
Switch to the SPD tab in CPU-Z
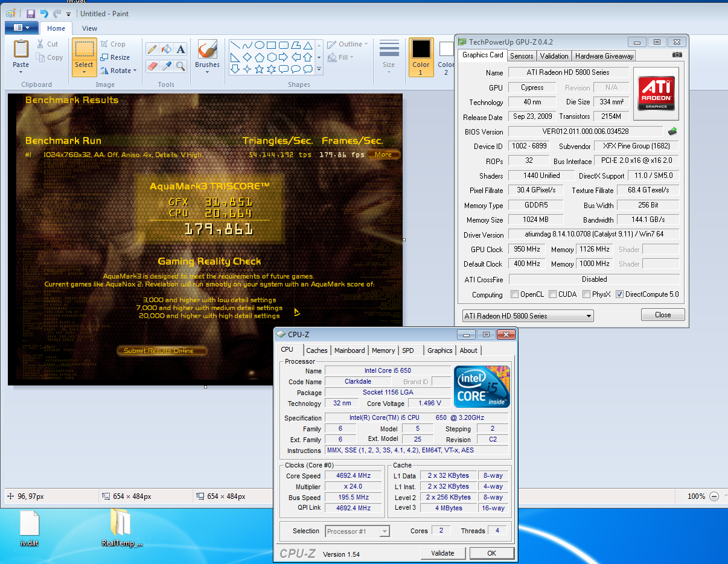408,350
